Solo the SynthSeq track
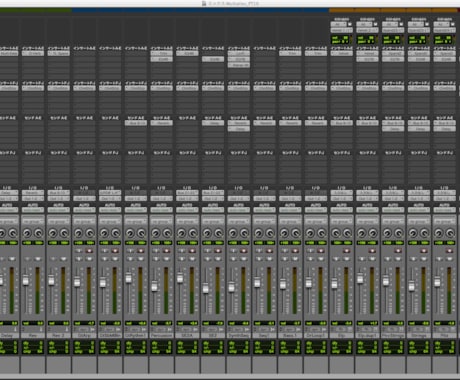460x380 pixels. pyautogui.click(x=234, y=259)
